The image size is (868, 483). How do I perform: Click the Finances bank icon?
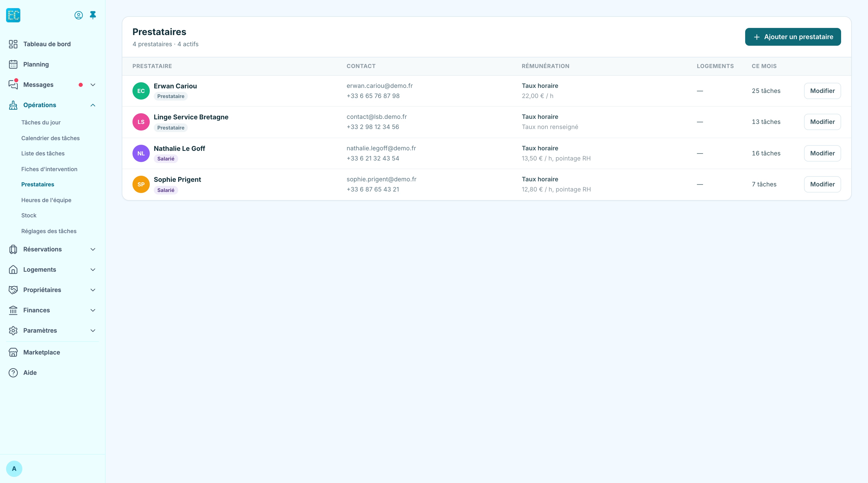coord(13,310)
